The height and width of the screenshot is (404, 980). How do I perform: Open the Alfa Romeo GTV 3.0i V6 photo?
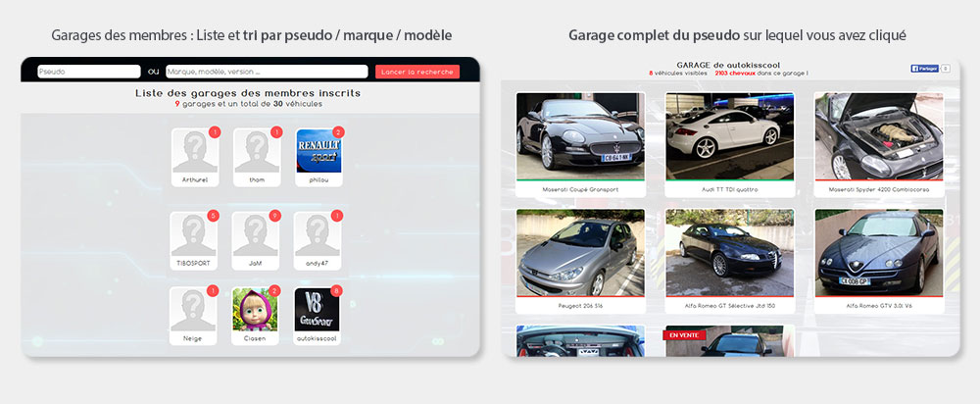(879, 253)
